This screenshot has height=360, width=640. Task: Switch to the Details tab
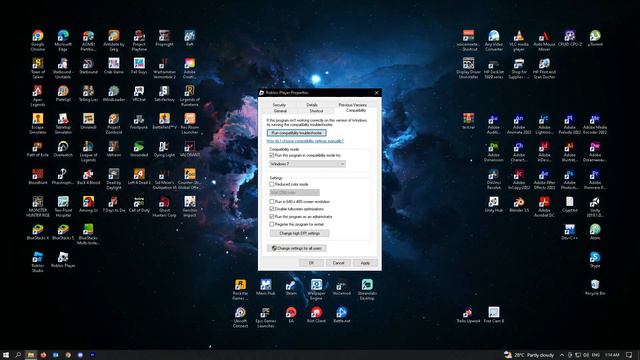point(312,105)
